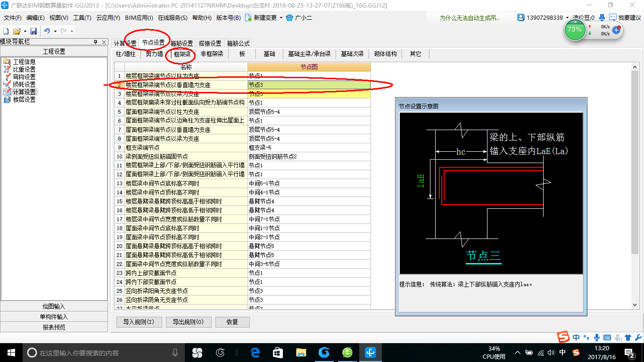Viewport: 644px width, 362px height.
Task: Click 导出规则(O) button
Action: coord(188,322)
